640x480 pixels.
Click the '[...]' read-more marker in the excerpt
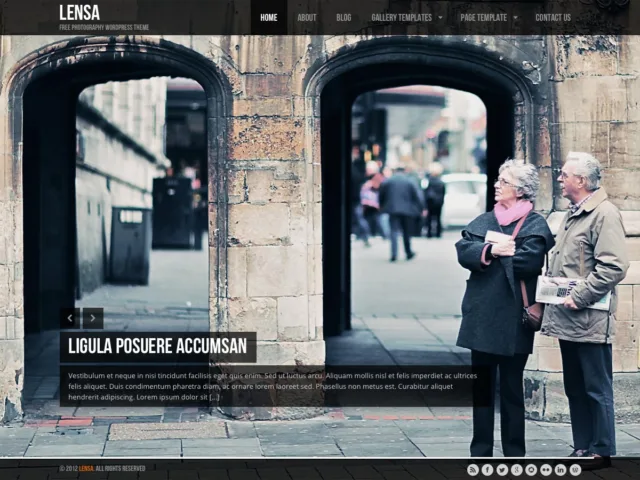[x=215, y=397]
